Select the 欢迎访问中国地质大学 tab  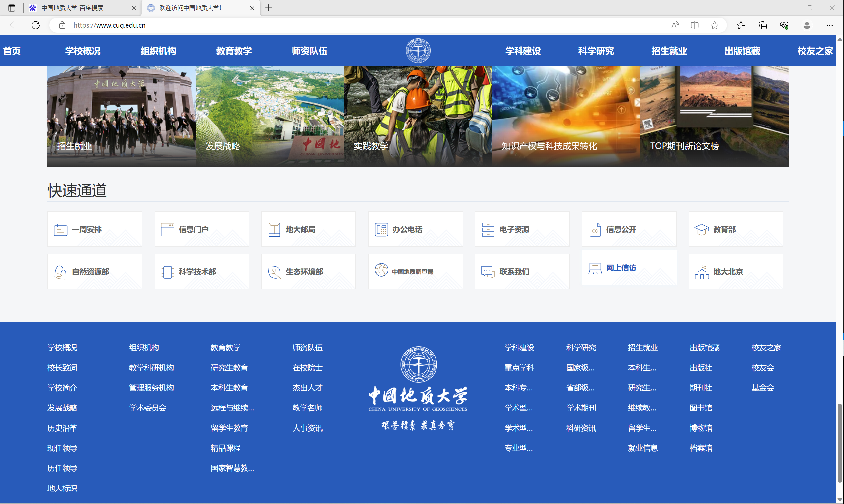pyautogui.click(x=200, y=8)
